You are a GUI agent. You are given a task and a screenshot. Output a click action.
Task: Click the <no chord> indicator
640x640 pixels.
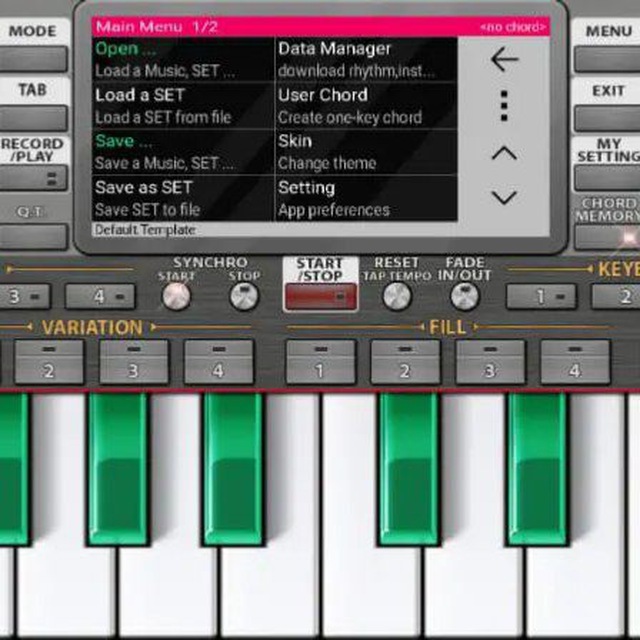(513, 27)
